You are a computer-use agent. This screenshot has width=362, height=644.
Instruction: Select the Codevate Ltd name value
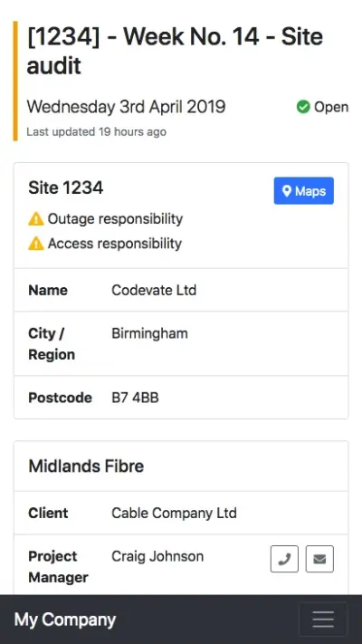(x=154, y=290)
